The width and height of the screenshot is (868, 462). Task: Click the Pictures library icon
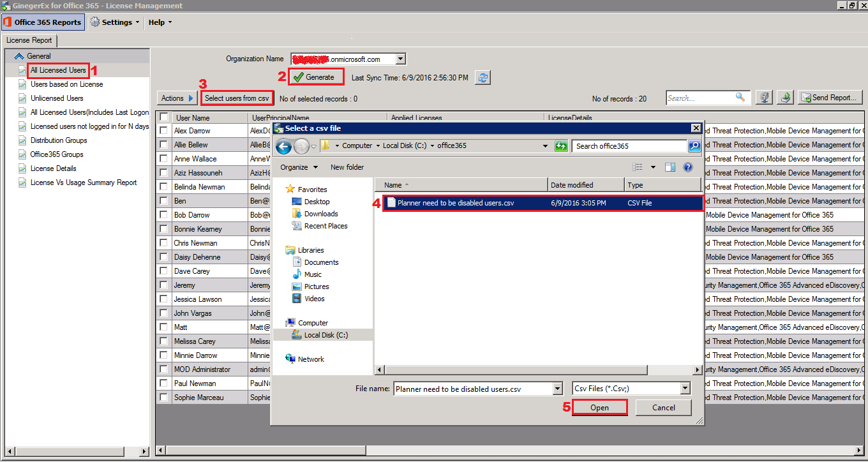point(296,287)
